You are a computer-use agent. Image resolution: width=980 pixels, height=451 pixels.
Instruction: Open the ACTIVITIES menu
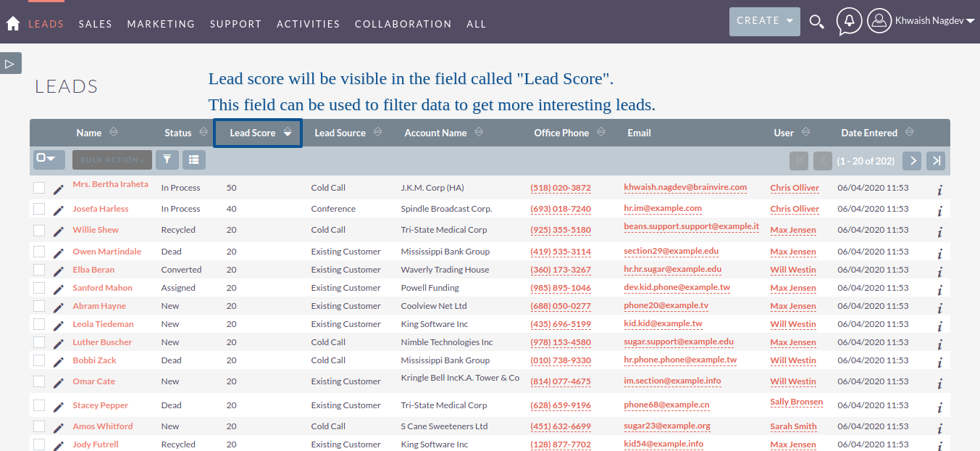click(x=309, y=24)
